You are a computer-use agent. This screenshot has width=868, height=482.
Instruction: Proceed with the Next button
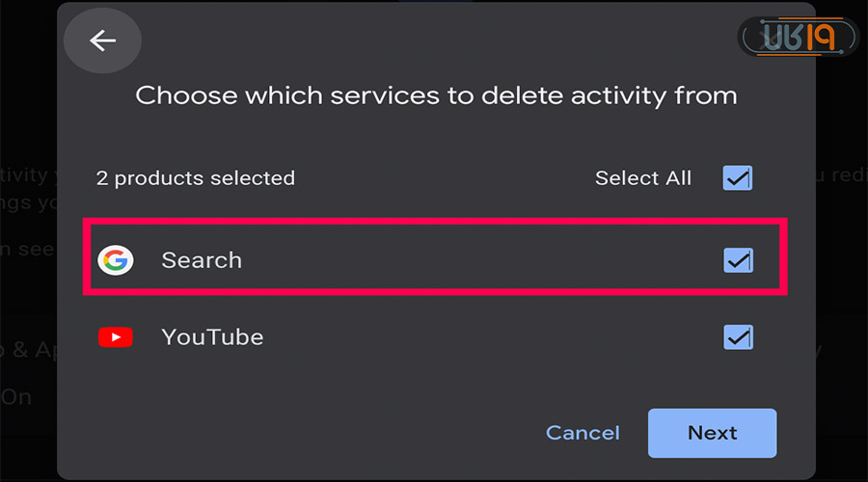point(712,433)
